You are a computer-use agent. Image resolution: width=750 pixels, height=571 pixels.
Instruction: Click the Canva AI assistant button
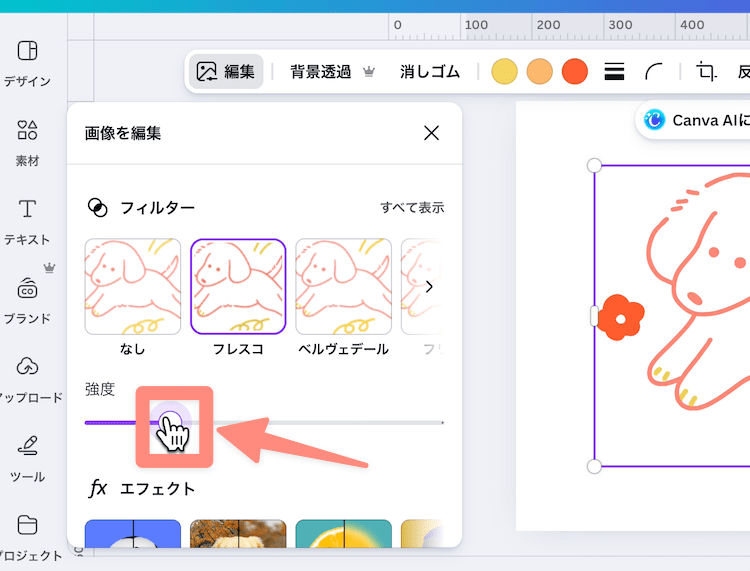(694, 120)
